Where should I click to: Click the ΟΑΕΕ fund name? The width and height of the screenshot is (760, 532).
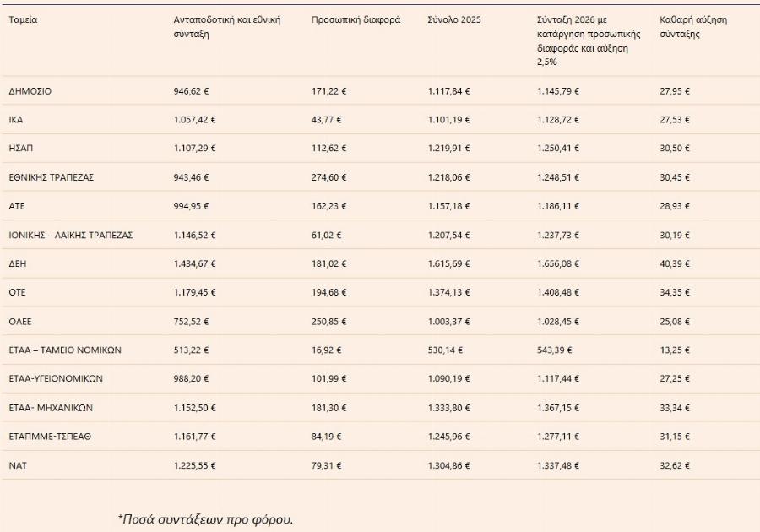pyautogui.click(x=20, y=322)
